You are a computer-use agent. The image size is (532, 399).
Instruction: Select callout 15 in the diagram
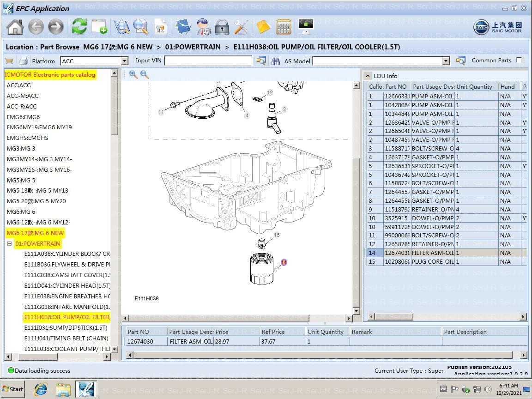click(x=277, y=235)
